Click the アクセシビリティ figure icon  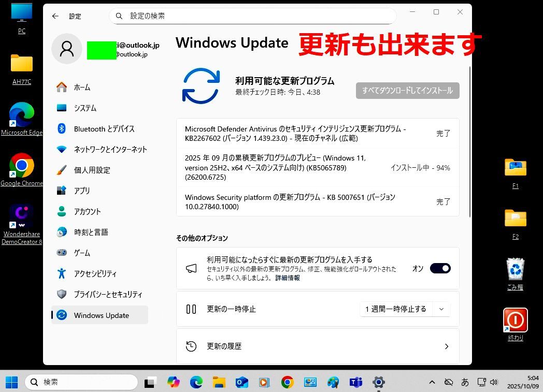(62, 273)
